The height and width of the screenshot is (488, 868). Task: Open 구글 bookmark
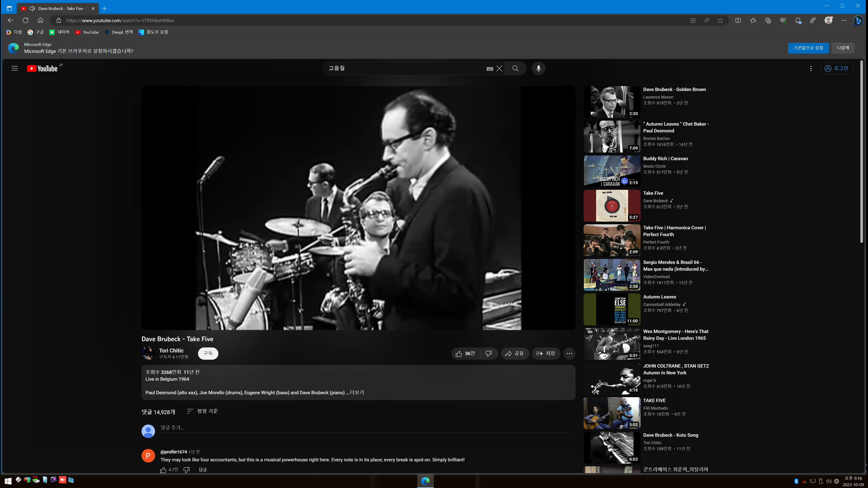click(x=36, y=32)
